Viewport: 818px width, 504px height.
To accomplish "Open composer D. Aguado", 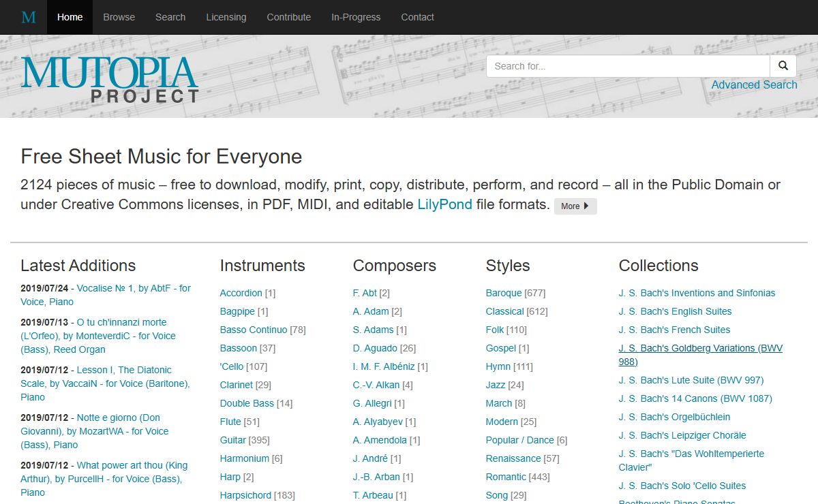I will (375, 348).
